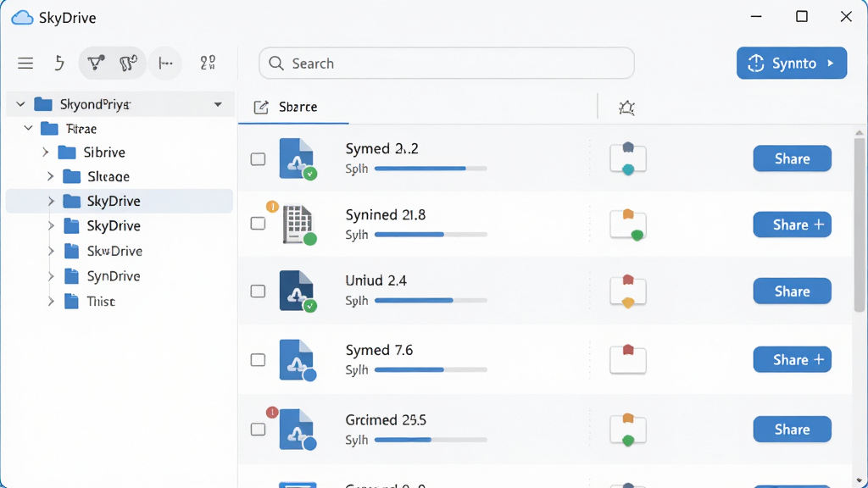Click the Symed 7.6 file name
The height and width of the screenshot is (488, 868).
[379, 350]
